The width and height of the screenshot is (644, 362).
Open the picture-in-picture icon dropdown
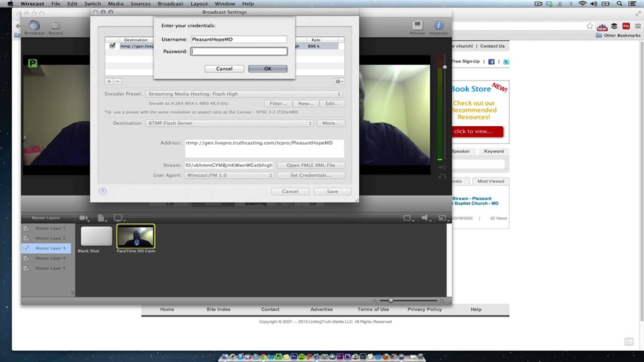coord(443,218)
